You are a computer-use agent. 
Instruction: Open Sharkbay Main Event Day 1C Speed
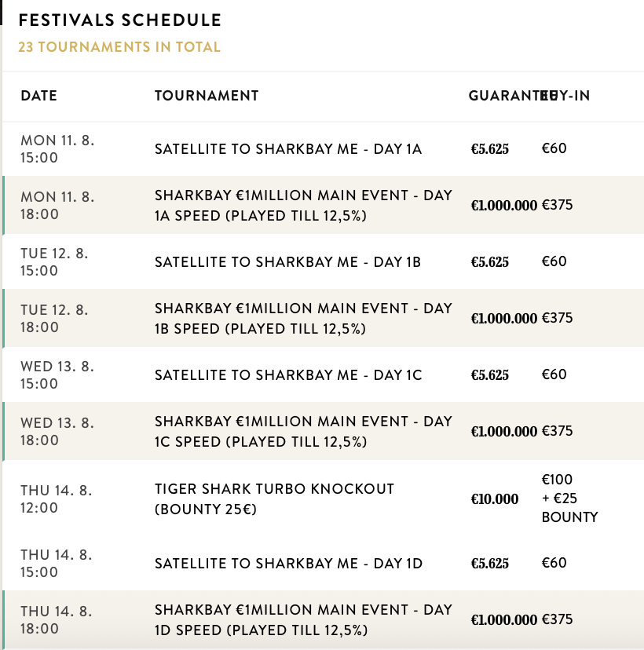[303, 431]
